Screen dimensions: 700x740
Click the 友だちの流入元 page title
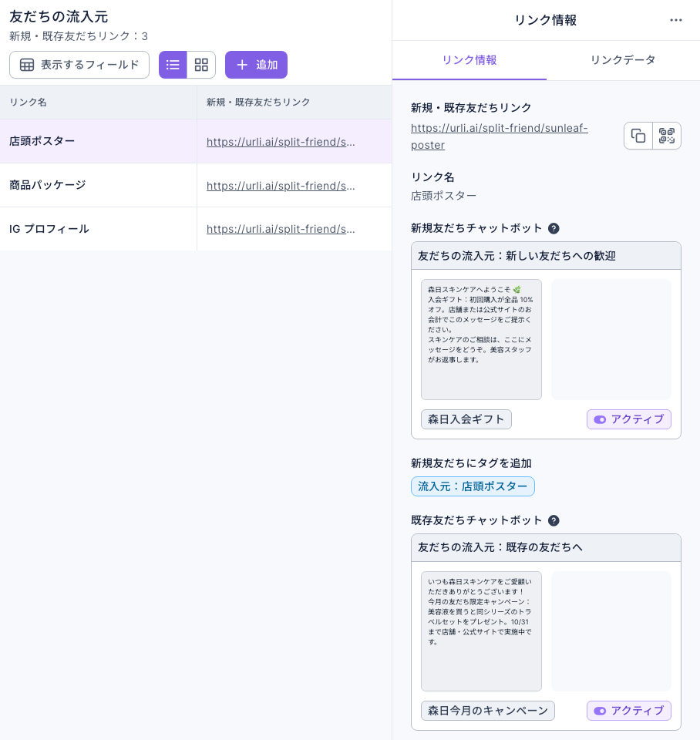click(59, 16)
